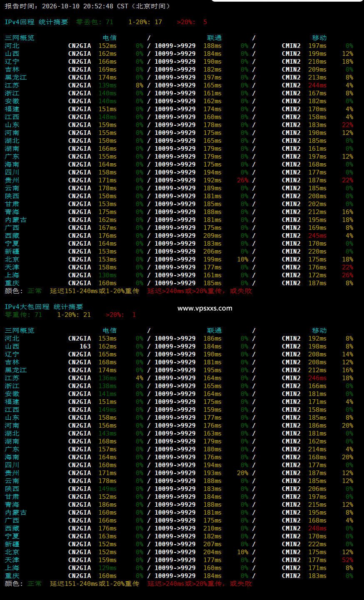Click the '214ms' 移动 latency in 广东 row

317,449
